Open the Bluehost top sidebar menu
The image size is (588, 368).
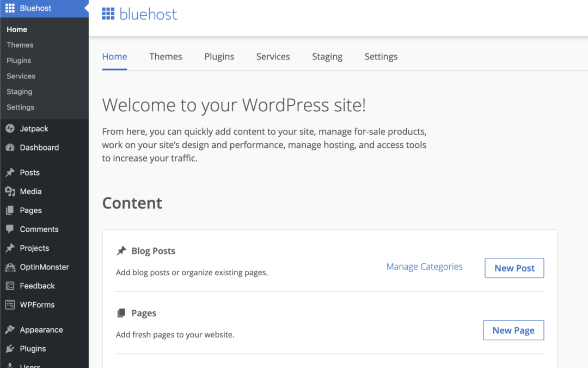(44, 8)
